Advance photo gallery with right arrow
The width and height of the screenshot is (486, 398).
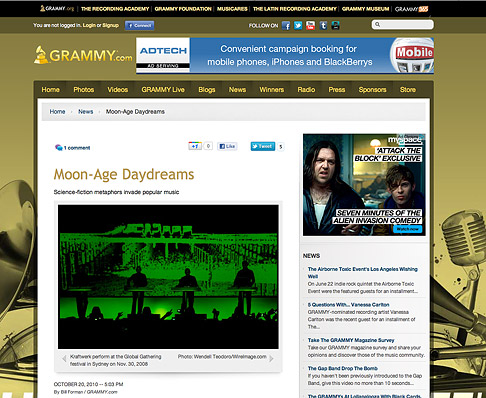[x=271, y=359]
